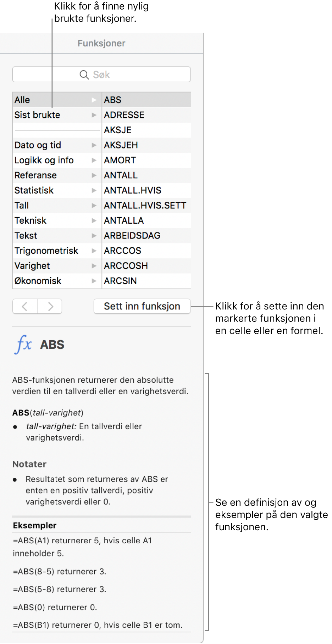The height and width of the screenshot is (644, 332).
Task: Expand the Sist brukte category arrow
Action: (94, 115)
